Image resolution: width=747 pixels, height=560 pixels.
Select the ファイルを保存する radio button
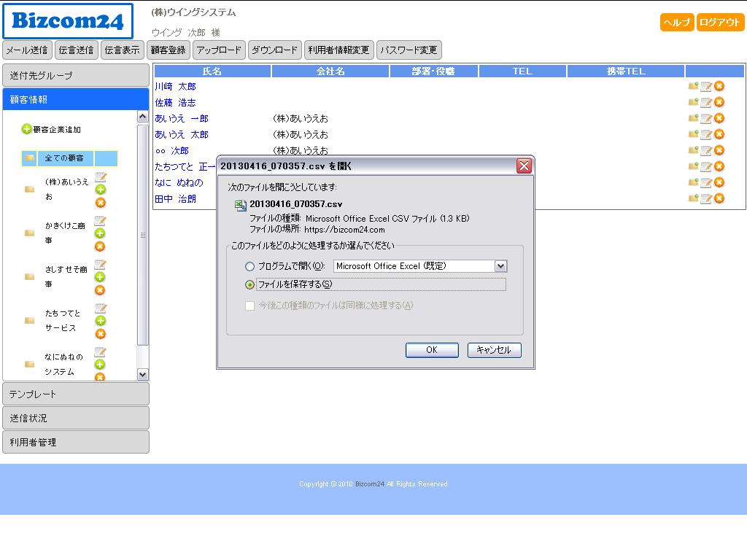(250, 285)
